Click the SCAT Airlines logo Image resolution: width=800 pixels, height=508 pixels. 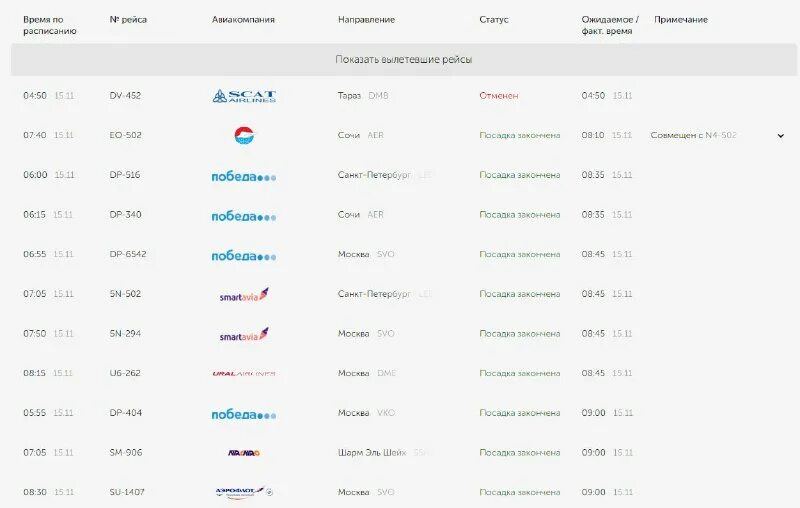(x=244, y=96)
